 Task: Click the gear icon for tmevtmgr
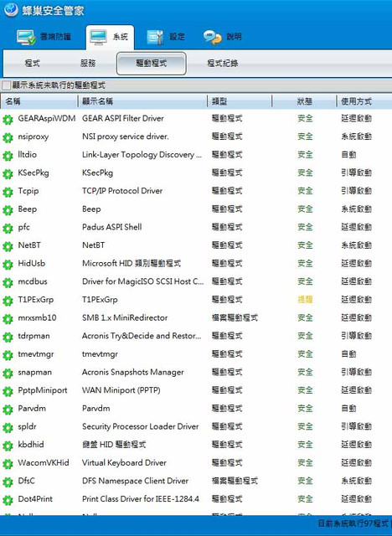pos(8,355)
